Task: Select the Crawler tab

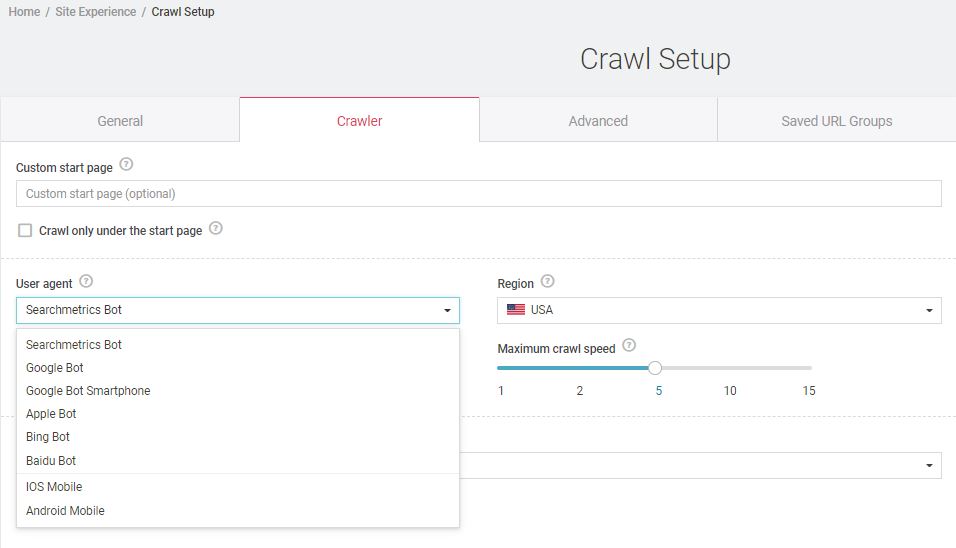Action: 360,121
